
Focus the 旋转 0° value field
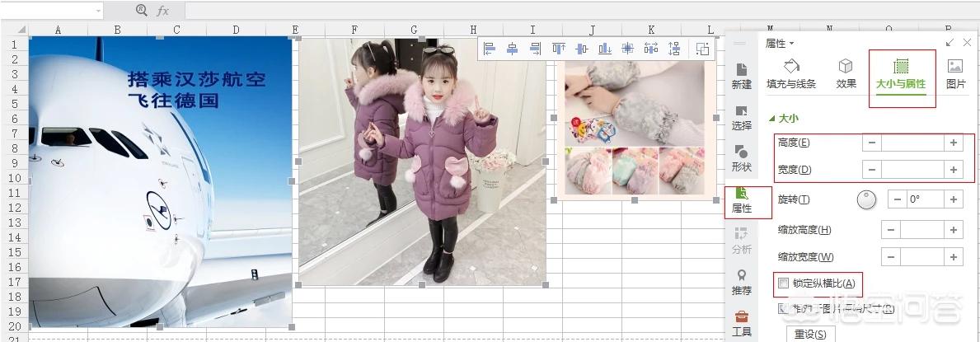925,199
